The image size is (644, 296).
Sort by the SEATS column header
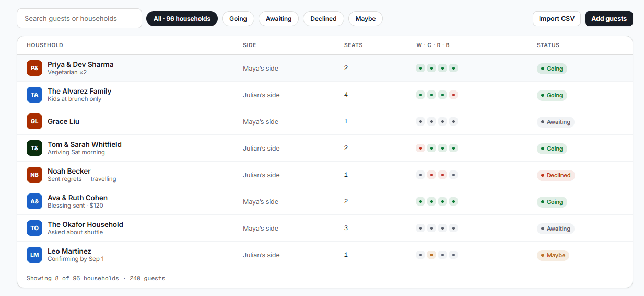click(x=353, y=45)
